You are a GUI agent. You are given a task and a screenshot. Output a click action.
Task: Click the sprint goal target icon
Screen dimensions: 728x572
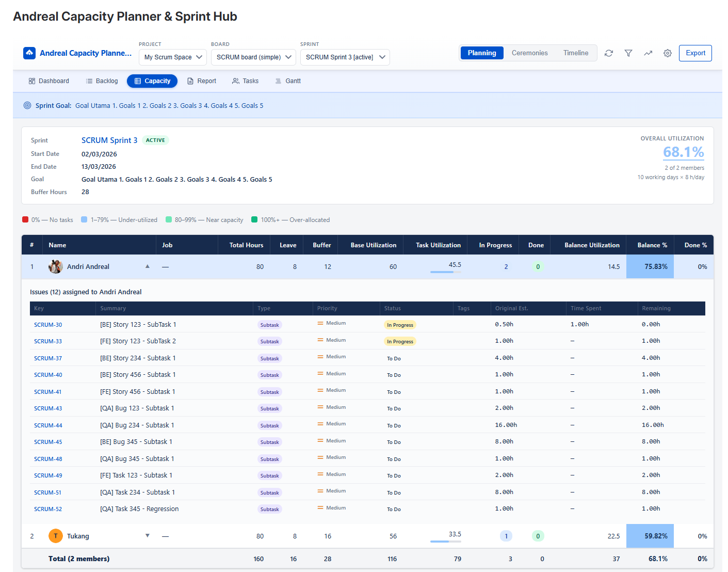click(x=27, y=105)
